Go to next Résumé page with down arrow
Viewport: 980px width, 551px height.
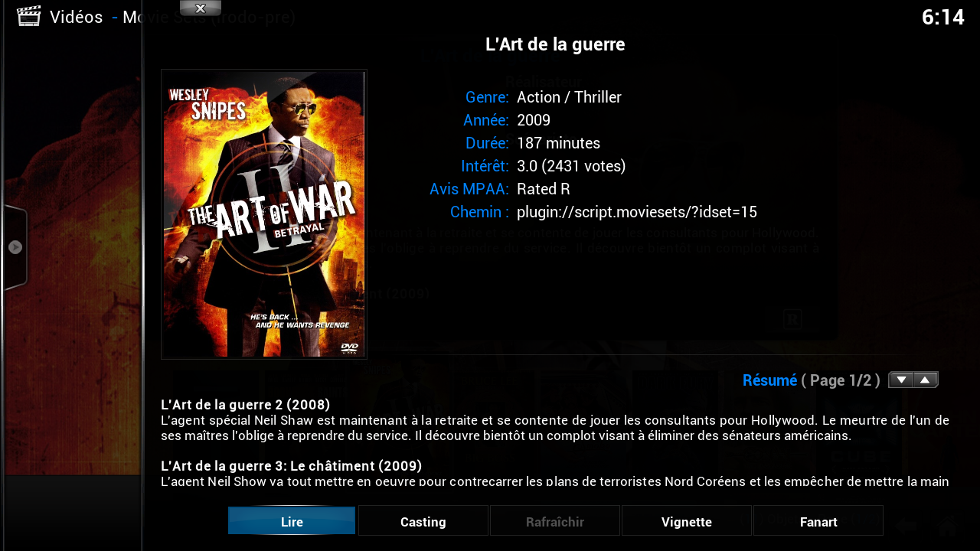coord(901,380)
